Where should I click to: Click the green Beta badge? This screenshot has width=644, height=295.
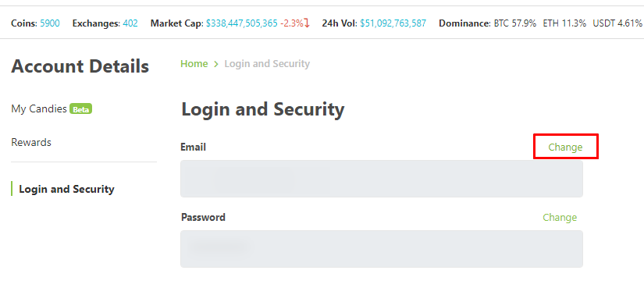pos(81,109)
